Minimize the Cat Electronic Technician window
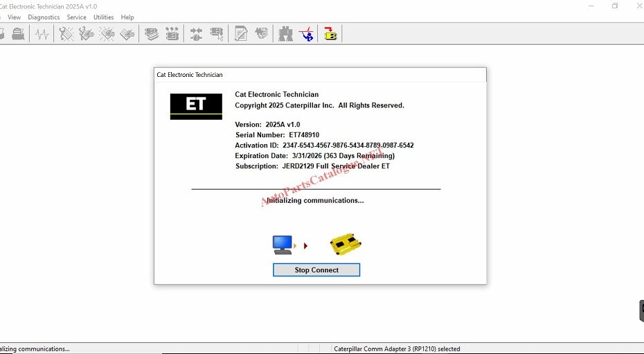Image resolution: width=644 pixels, height=354 pixels. (591, 6)
